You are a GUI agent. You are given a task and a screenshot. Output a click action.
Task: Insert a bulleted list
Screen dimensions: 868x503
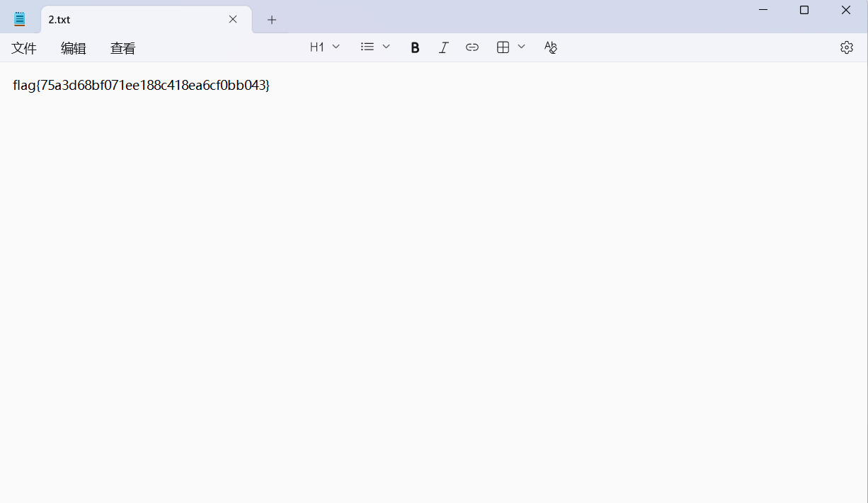point(367,47)
